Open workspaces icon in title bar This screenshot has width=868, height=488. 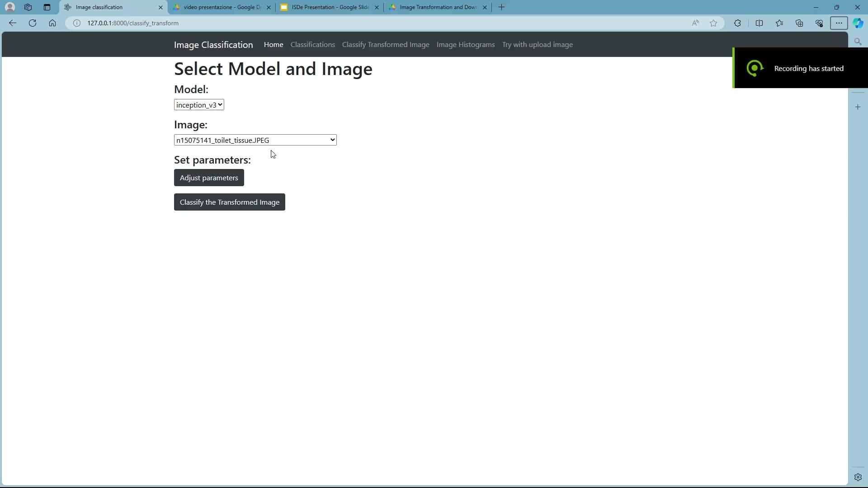click(28, 7)
